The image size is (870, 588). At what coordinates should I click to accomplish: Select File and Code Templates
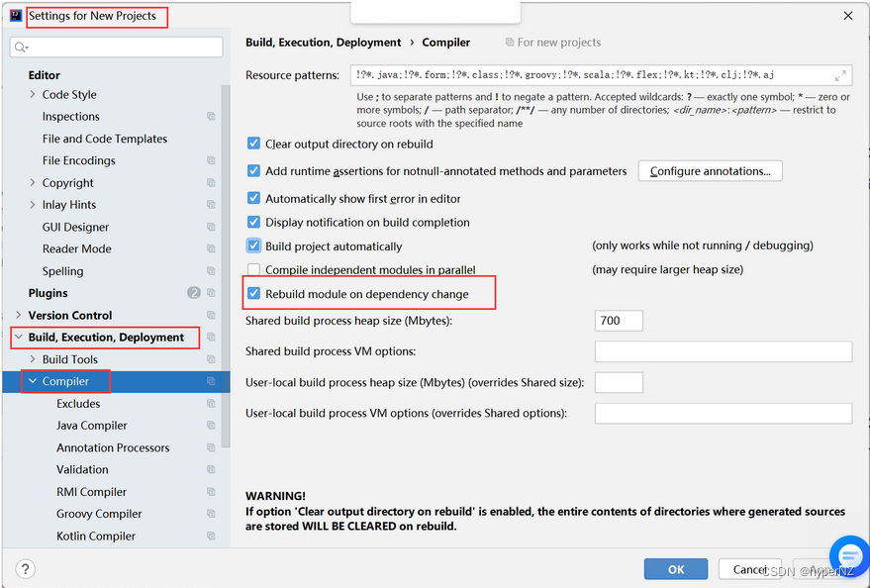pos(105,139)
